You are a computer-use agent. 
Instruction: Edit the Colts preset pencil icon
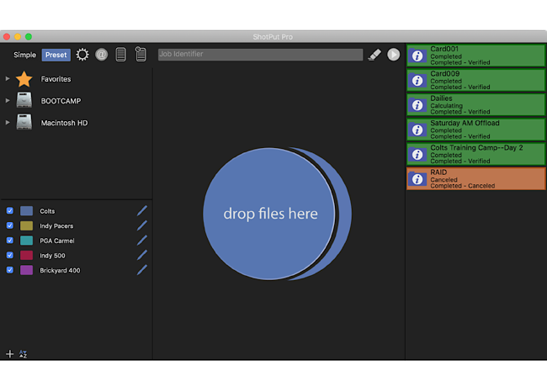141,210
